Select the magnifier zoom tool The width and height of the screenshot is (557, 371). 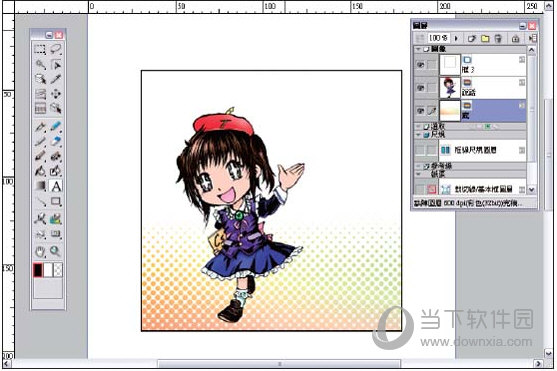[56, 251]
